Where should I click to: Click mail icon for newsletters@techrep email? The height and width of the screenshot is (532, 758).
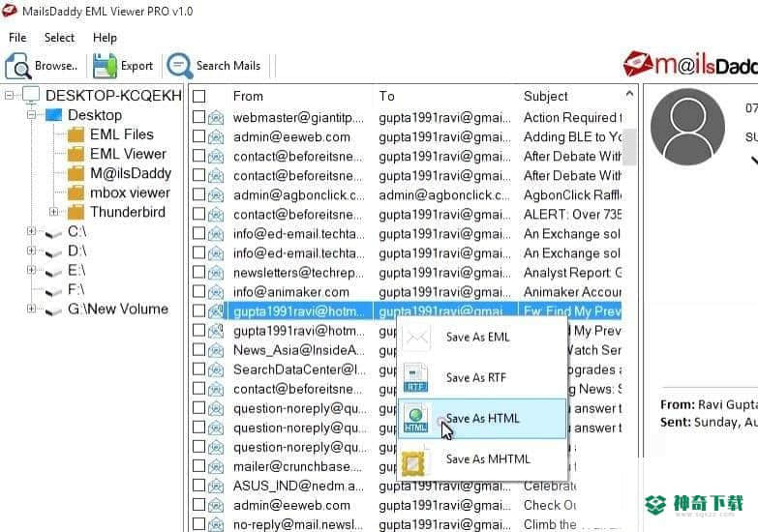216,273
